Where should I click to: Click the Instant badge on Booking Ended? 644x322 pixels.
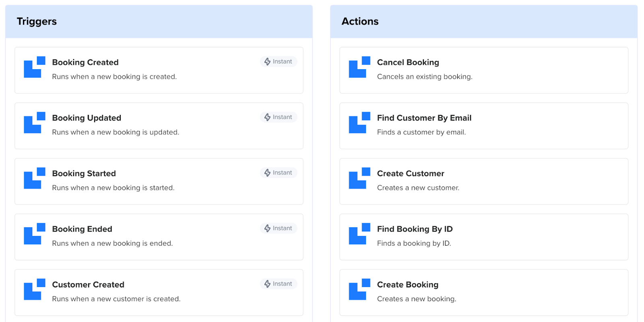278,228
